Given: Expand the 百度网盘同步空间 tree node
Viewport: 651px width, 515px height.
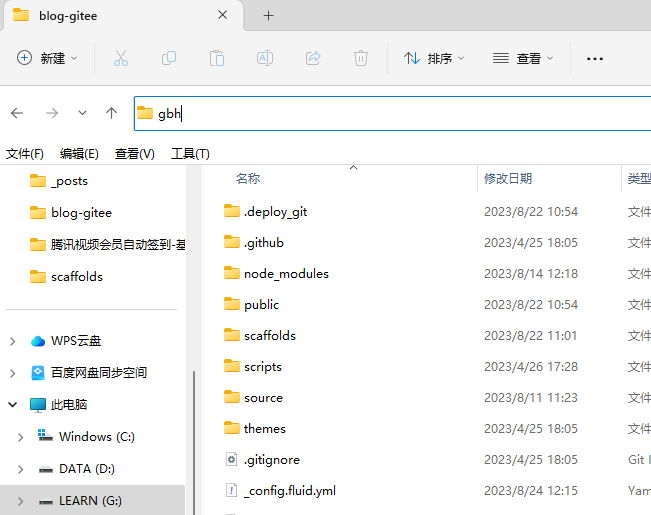Looking at the screenshot, I should click(x=12, y=373).
